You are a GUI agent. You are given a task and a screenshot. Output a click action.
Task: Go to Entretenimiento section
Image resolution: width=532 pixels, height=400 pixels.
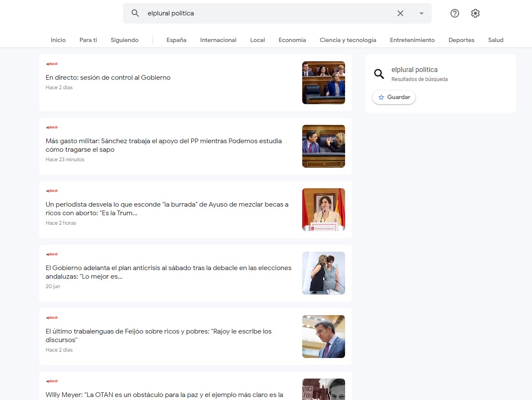(x=412, y=40)
